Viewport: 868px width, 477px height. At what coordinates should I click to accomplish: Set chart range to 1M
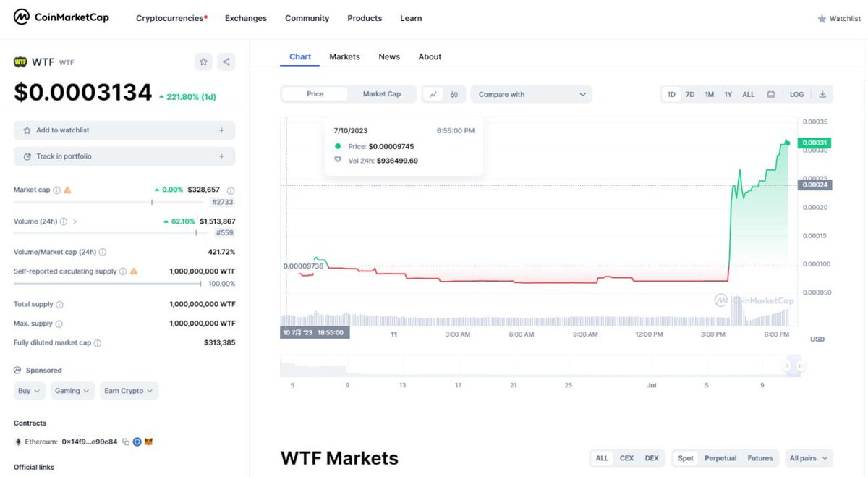tap(710, 94)
